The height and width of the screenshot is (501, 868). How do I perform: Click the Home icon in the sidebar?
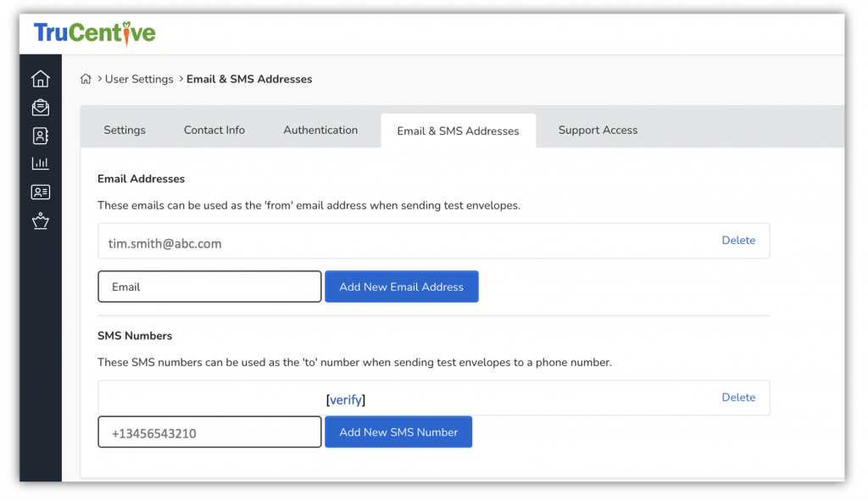pos(40,79)
